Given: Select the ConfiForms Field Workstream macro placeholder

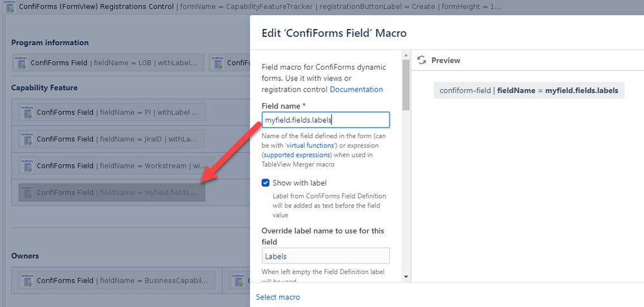Looking at the screenshot, I should [x=116, y=166].
